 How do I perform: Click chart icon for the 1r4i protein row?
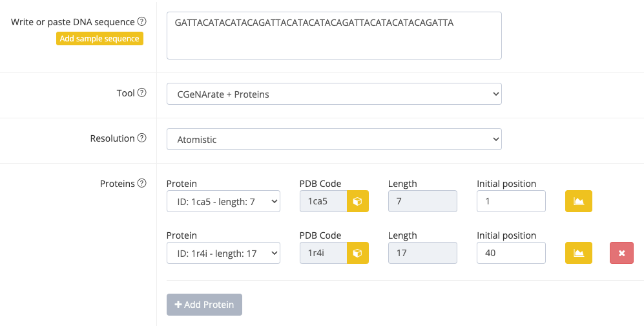click(578, 253)
